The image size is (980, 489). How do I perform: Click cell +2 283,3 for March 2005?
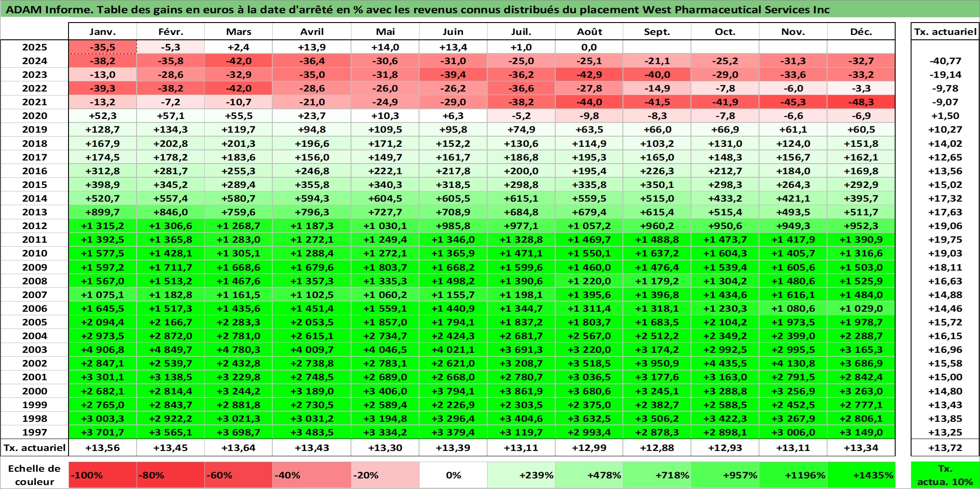(x=238, y=322)
